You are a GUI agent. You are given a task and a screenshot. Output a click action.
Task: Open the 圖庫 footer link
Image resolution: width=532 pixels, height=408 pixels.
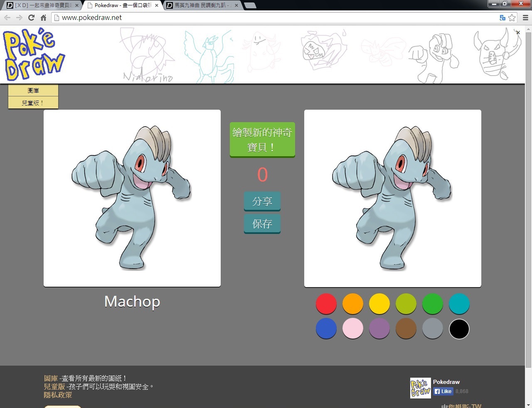tap(51, 378)
